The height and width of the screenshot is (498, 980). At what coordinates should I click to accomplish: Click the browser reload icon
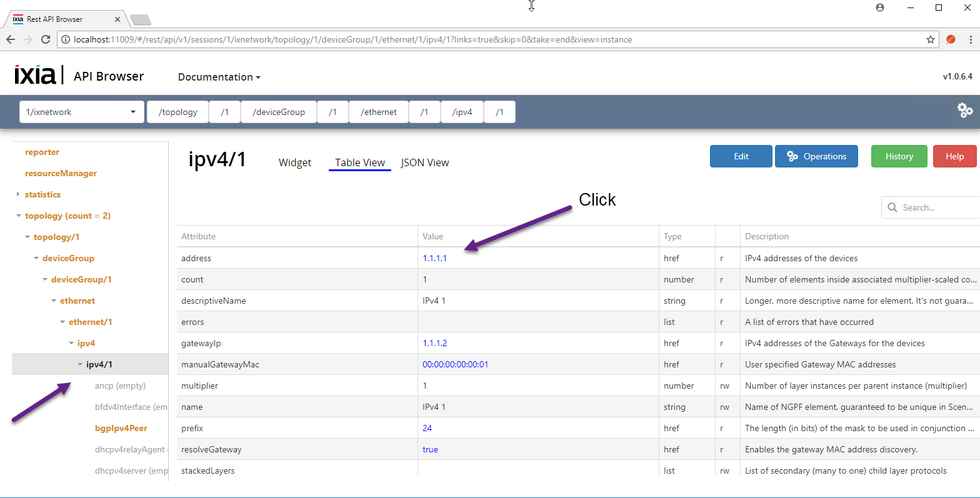pos(46,39)
